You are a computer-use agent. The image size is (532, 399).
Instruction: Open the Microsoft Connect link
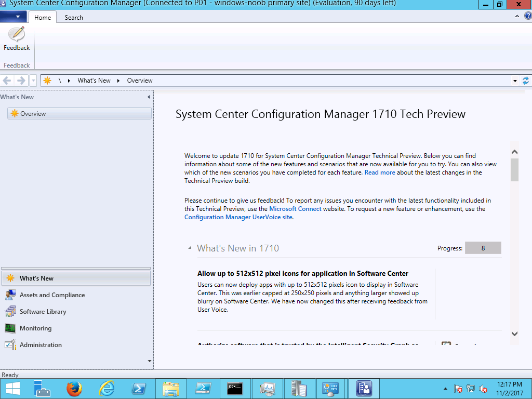(295, 209)
